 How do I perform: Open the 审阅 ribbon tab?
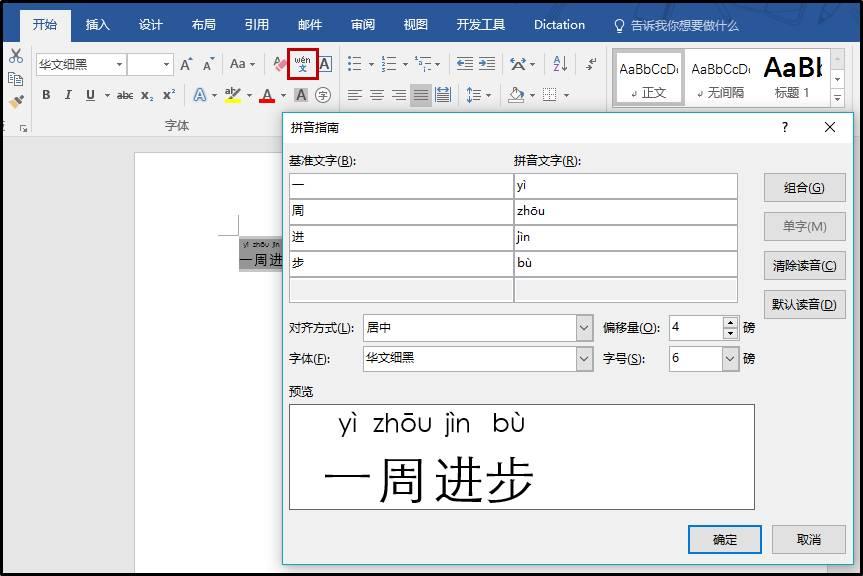(362, 25)
